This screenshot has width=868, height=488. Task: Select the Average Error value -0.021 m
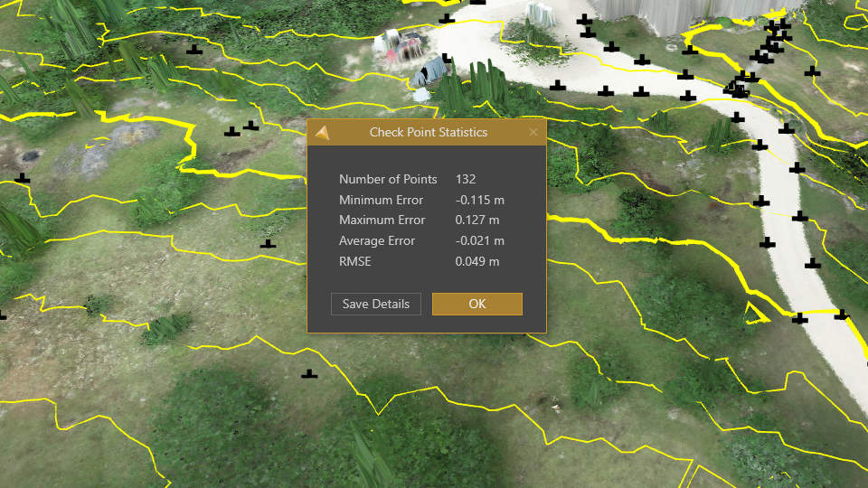(x=479, y=241)
